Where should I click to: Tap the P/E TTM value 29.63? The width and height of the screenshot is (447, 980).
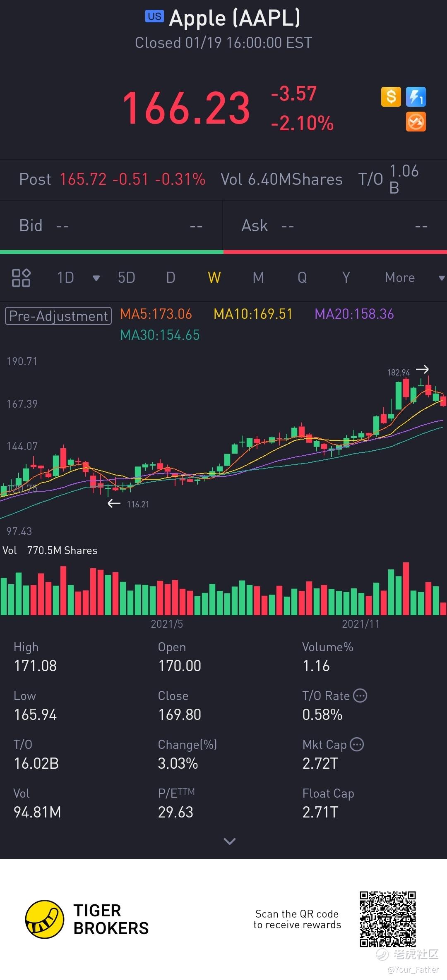click(175, 812)
